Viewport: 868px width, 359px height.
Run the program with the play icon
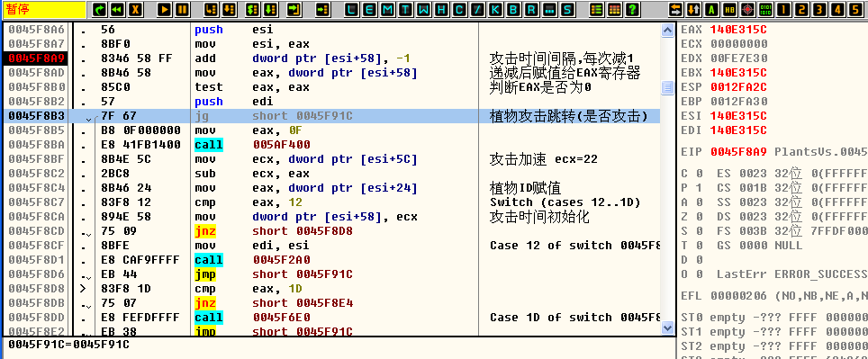[x=165, y=9]
